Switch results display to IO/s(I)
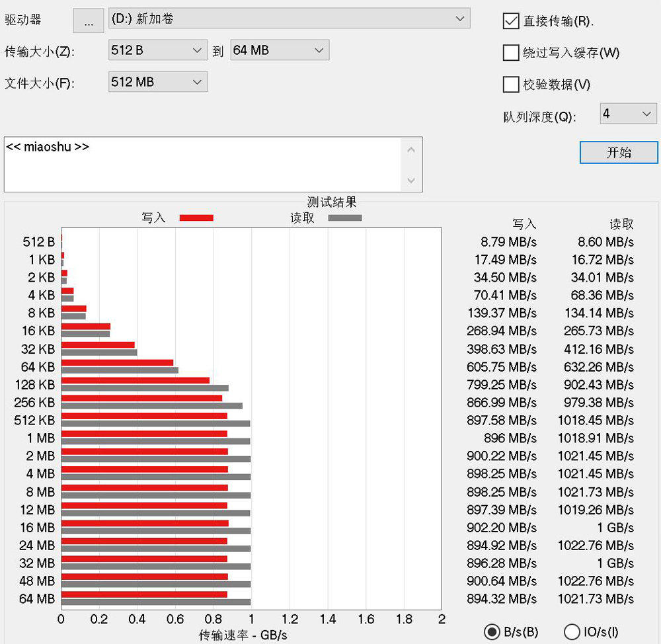The width and height of the screenshot is (661, 644). [x=571, y=632]
